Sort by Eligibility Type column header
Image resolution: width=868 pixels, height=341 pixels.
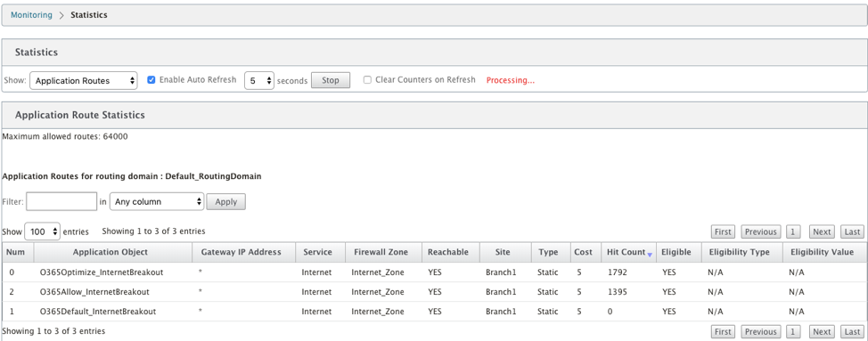741,252
